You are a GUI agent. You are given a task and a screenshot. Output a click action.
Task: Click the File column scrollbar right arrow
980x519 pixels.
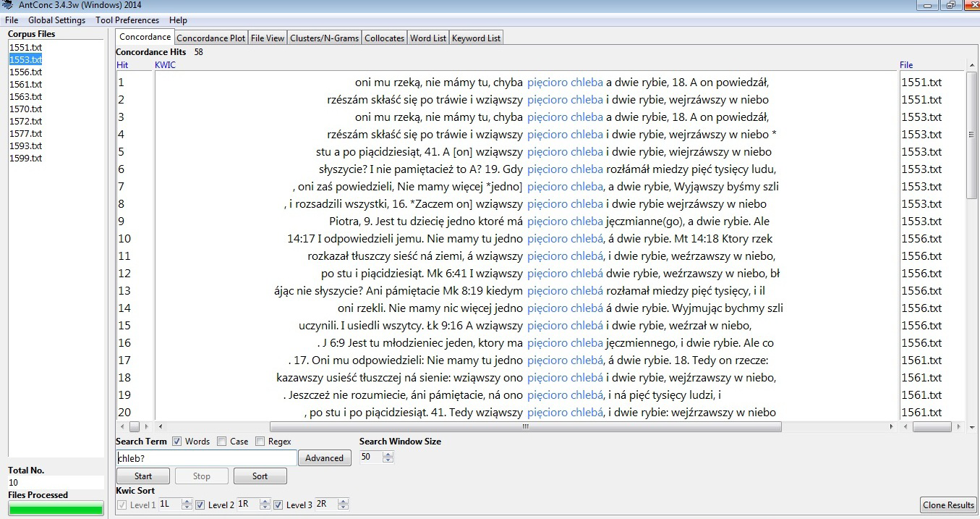tap(960, 427)
